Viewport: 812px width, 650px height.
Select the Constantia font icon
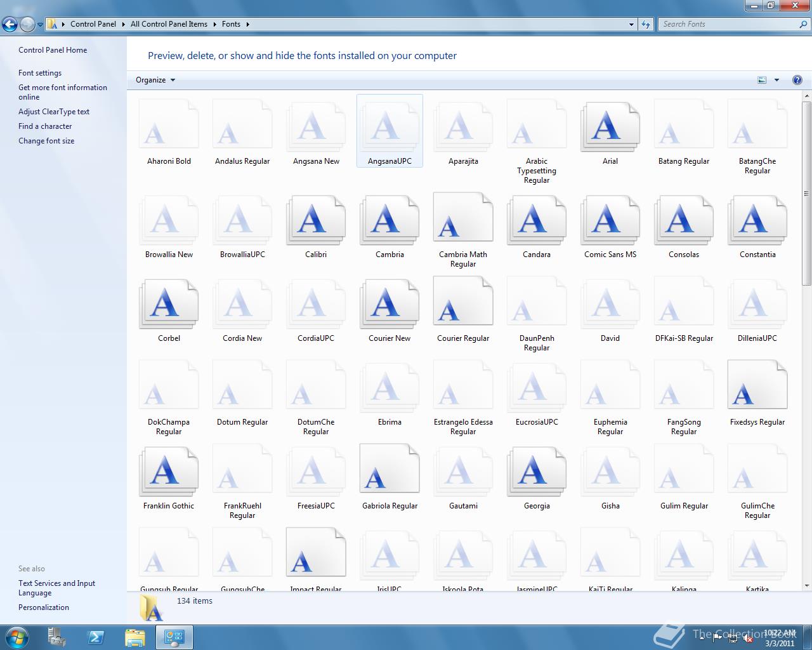tap(757, 219)
